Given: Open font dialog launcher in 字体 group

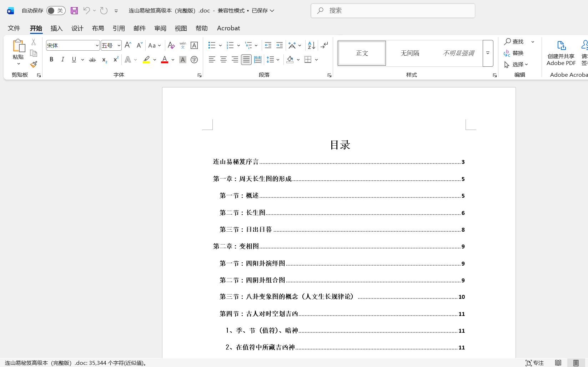Looking at the screenshot, I should [x=200, y=75].
